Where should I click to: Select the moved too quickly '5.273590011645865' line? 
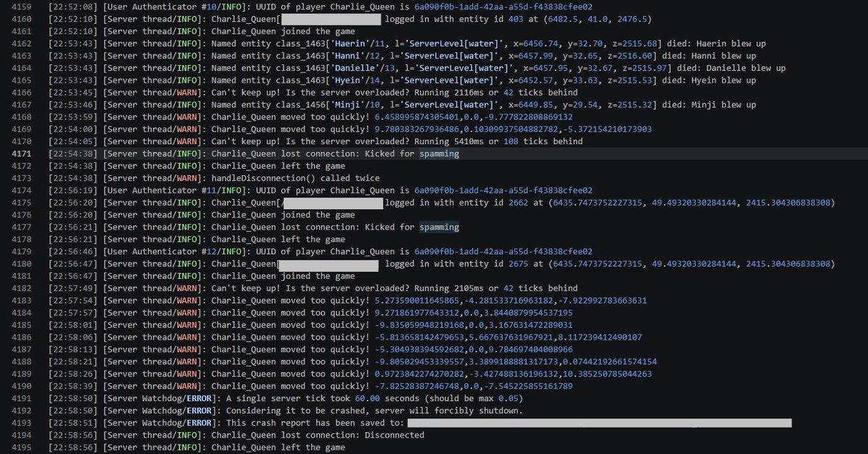(x=347, y=300)
